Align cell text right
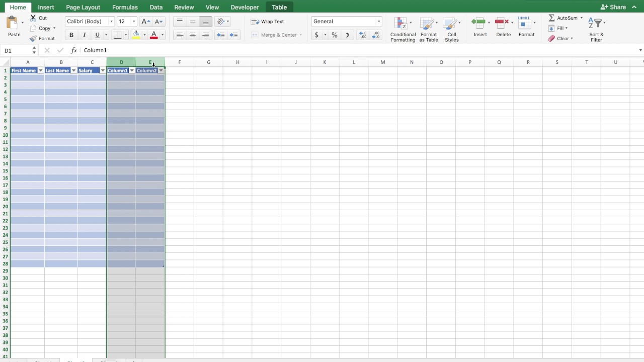 205,35
